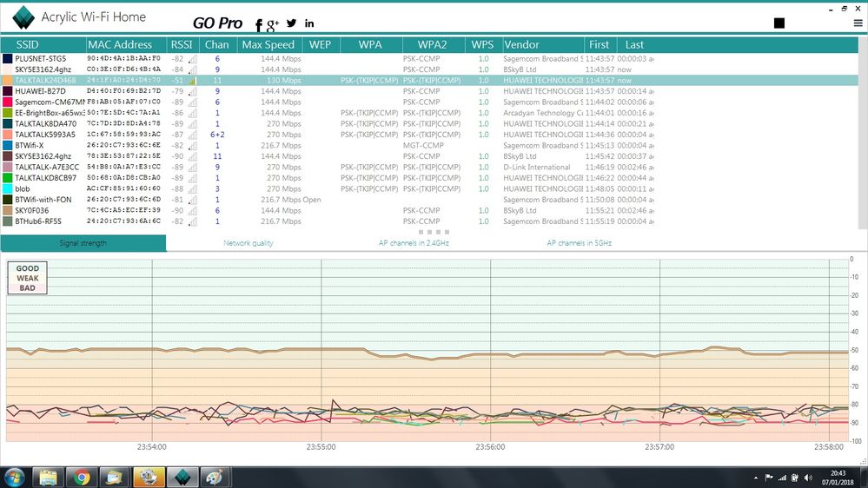Open the hamburger menu icon
Image resolution: width=868 pixels, height=488 pixels.
(x=858, y=23)
